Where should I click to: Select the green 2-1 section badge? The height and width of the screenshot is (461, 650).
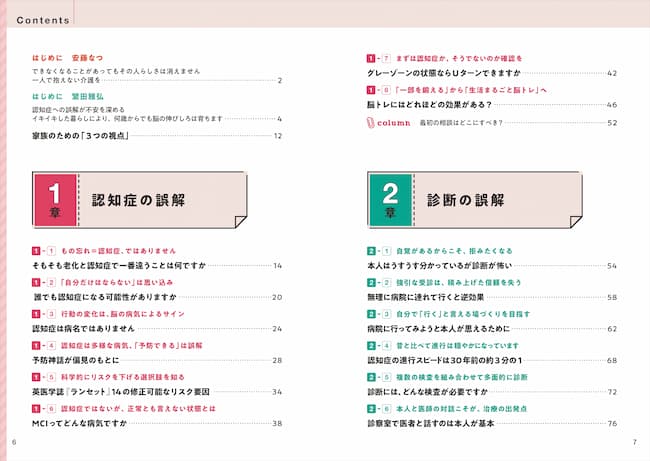point(380,249)
